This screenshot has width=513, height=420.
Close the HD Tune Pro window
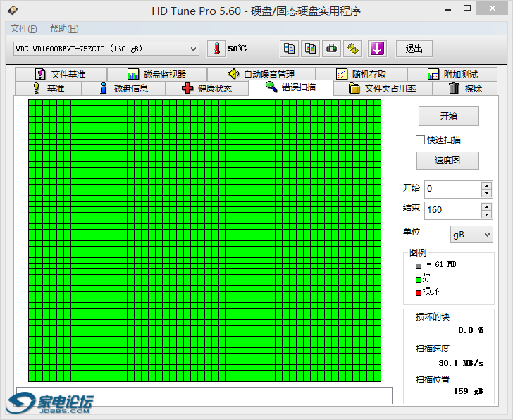click(493, 8)
